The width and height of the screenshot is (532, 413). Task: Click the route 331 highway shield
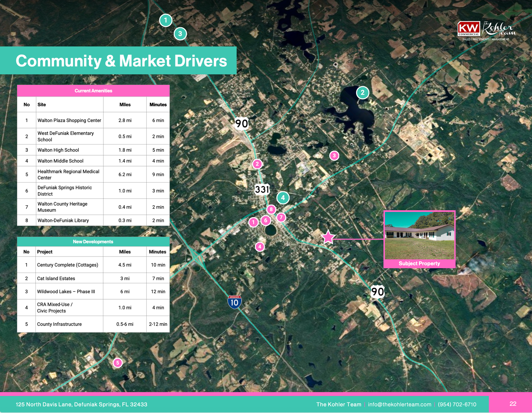262,189
